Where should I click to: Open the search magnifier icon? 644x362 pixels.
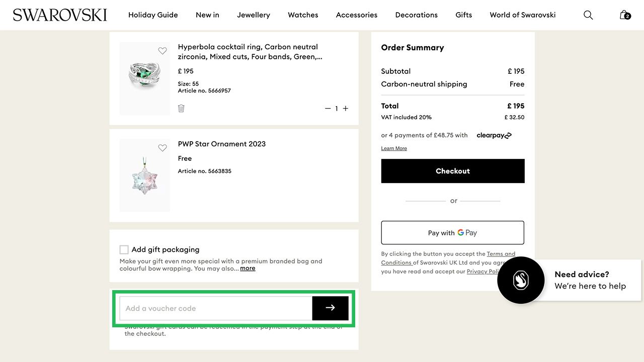(588, 15)
